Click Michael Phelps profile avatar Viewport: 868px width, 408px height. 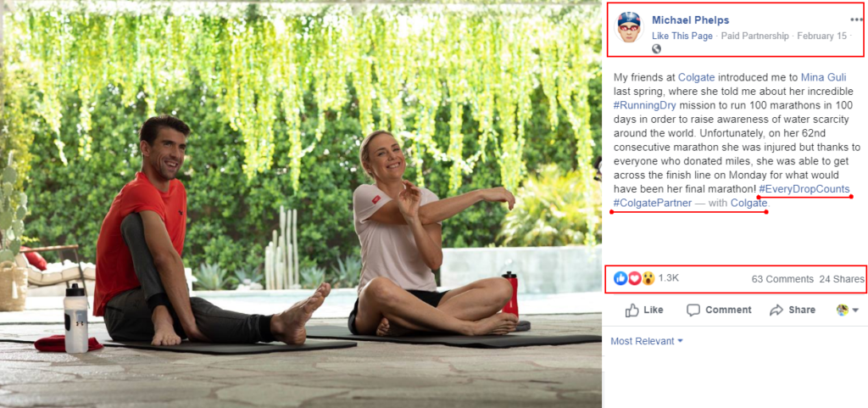(629, 27)
